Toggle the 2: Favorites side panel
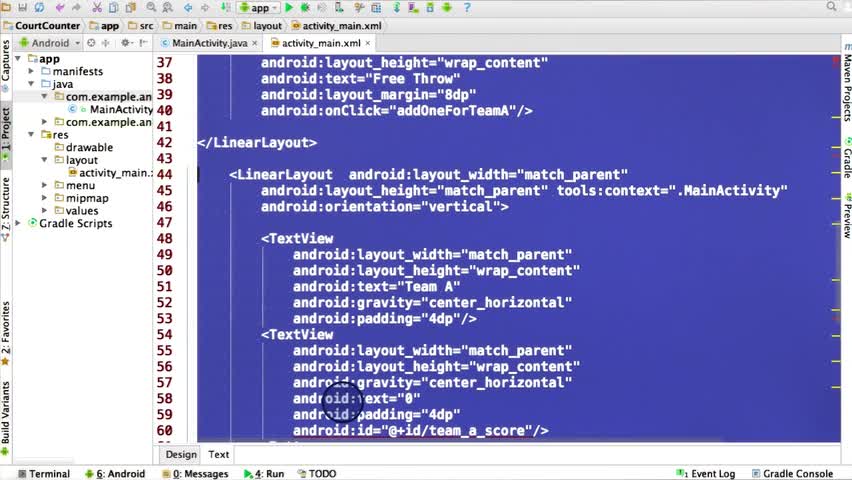852x480 pixels. [x=5, y=333]
